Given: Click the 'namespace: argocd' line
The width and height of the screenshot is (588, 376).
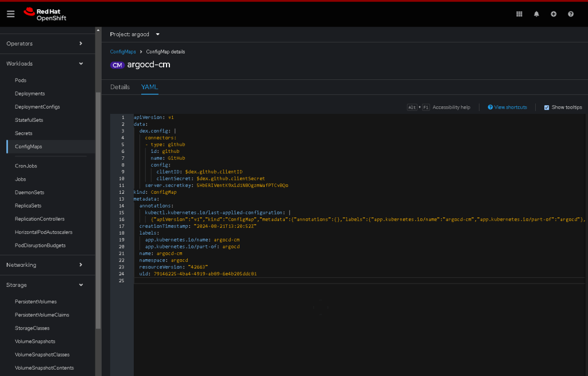Looking at the screenshot, I should click(x=164, y=260).
